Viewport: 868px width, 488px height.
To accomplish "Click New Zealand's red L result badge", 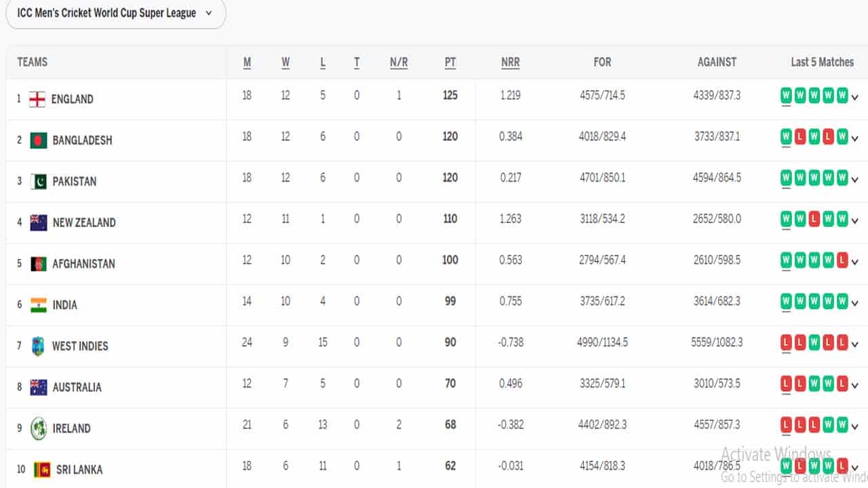I will tap(814, 219).
